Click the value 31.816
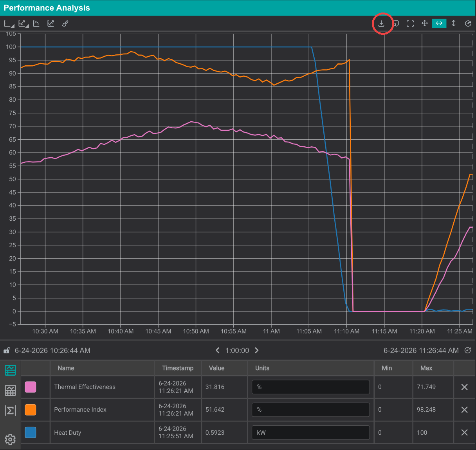Viewport: 476px width, 450px height. click(215, 387)
